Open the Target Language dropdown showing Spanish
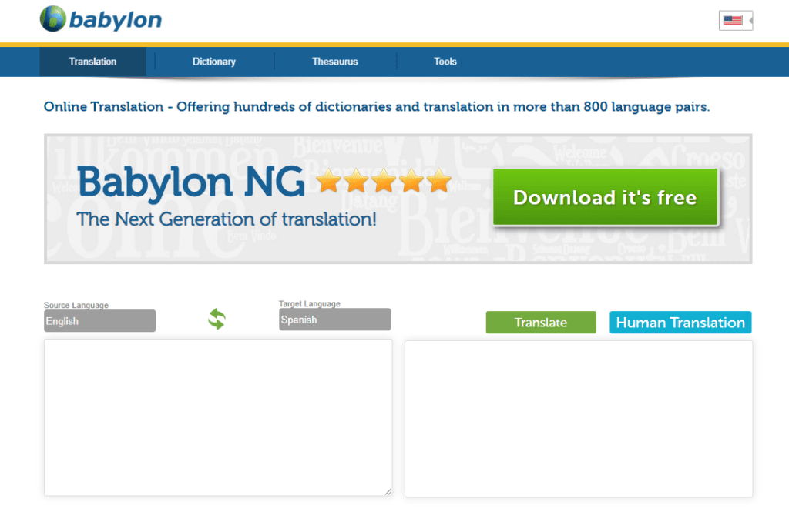 point(334,320)
